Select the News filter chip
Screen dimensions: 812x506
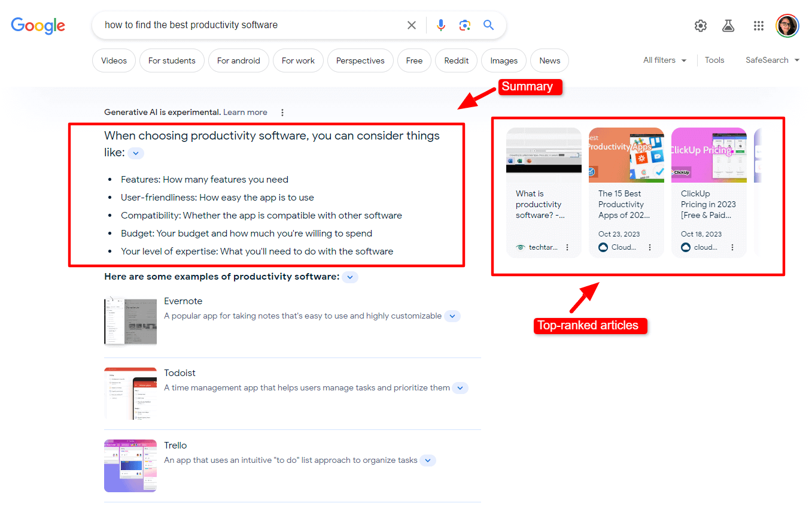549,60
